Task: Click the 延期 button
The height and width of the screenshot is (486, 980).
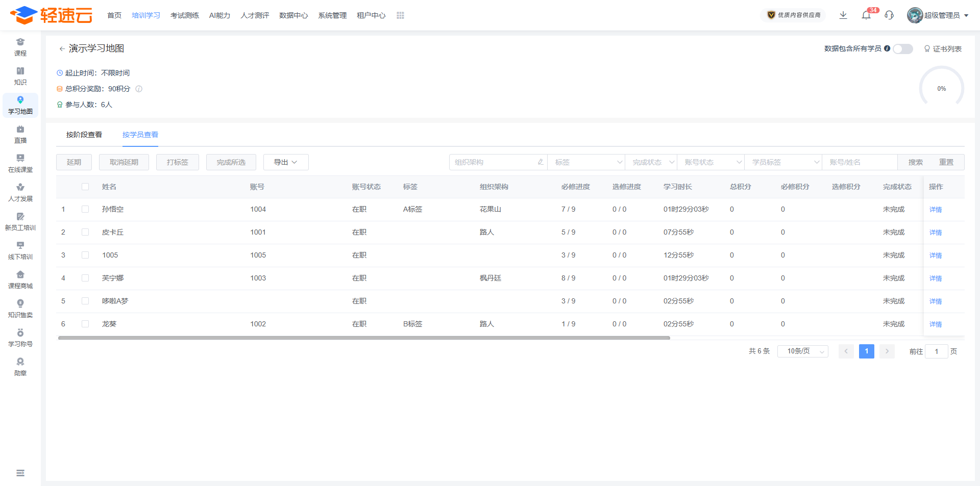Action: click(74, 162)
